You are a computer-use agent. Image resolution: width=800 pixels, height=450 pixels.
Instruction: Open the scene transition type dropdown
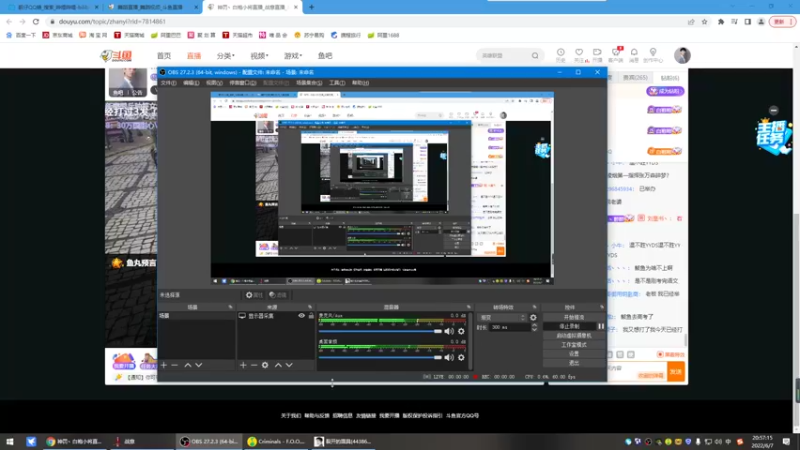[502, 317]
